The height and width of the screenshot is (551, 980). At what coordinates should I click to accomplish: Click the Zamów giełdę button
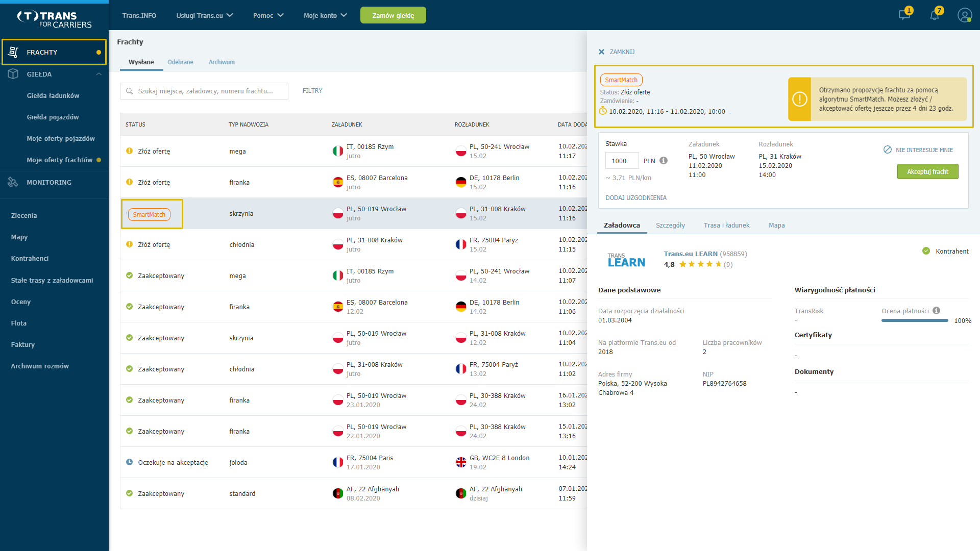pyautogui.click(x=393, y=15)
